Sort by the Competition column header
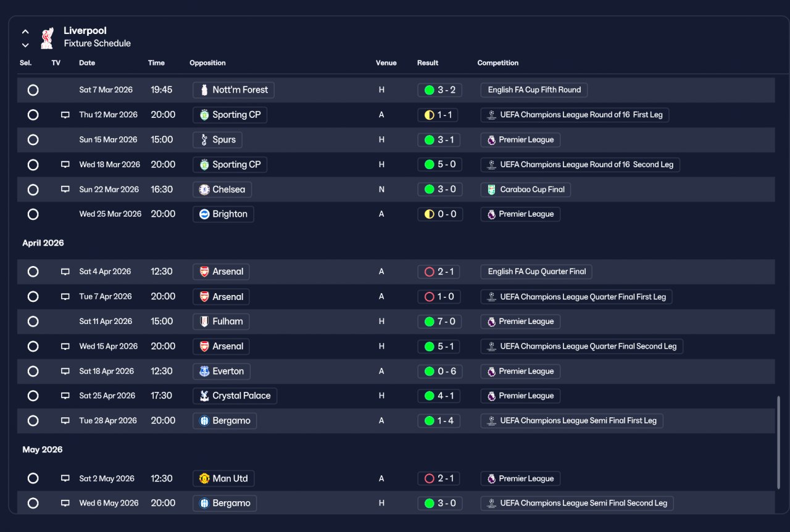790x532 pixels. [497, 63]
